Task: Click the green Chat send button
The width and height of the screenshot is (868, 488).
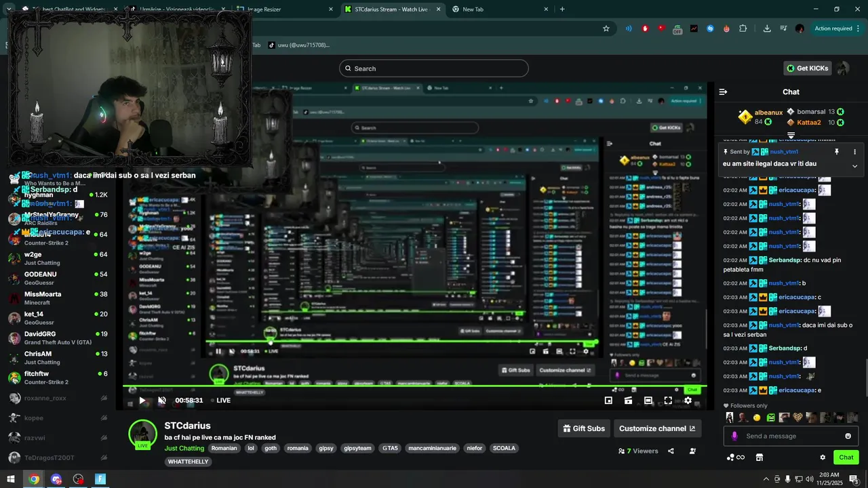Action: (x=846, y=457)
